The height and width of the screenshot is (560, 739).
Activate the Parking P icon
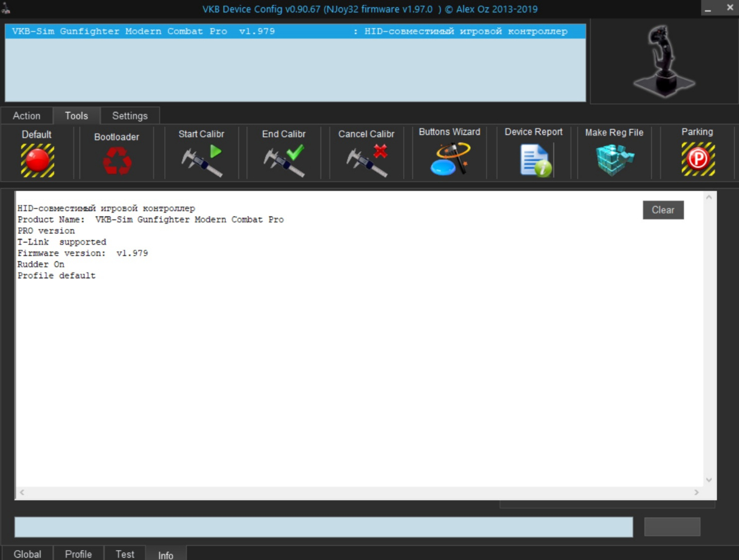pyautogui.click(x=698, y=159)
